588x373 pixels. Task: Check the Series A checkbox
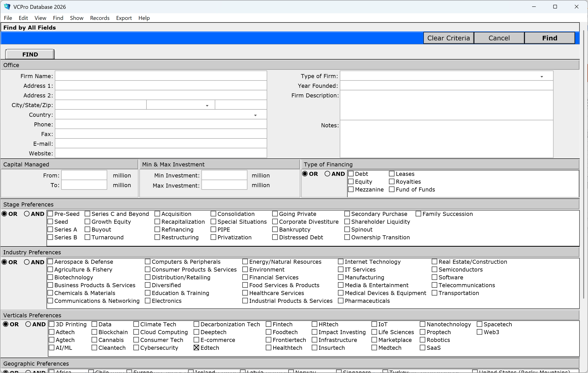point(50,229)
